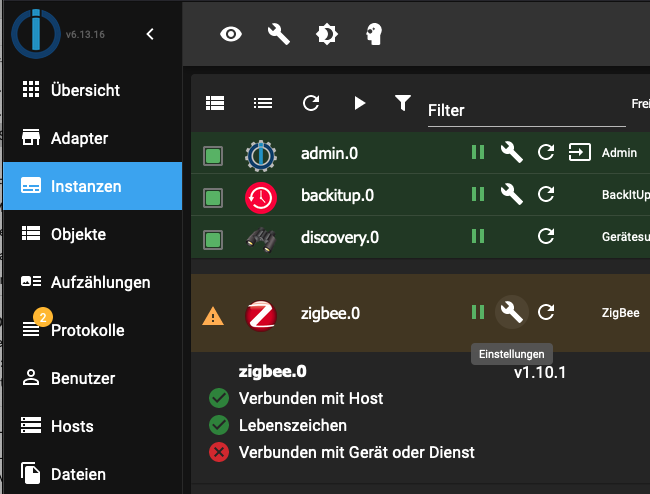Click the play filter icon

(x=359, y=103)
